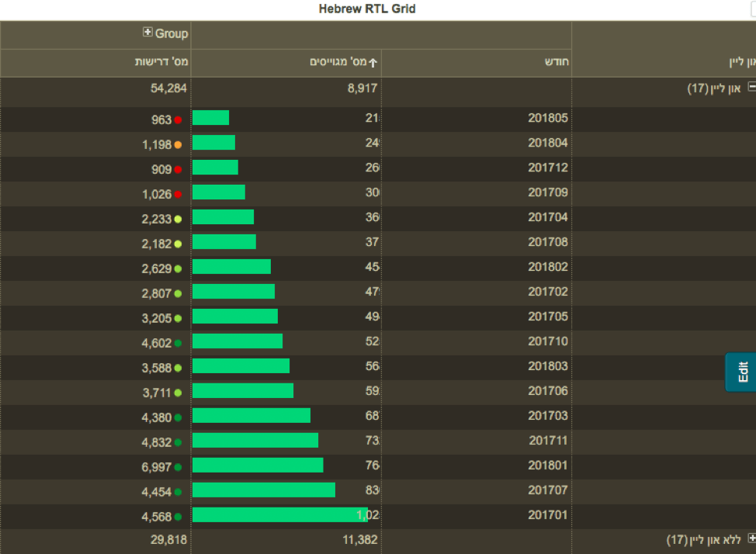Sort by the מס' דרישות column header
Viewport: 756px width, 554px height.
click(x=162, y=62)
